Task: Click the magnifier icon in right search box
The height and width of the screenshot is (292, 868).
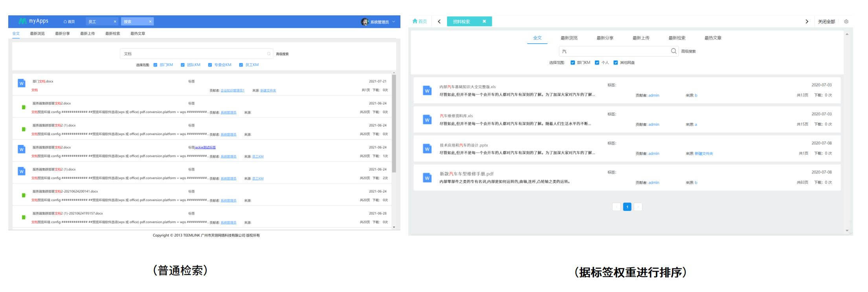Action: (x=673, y=51)
